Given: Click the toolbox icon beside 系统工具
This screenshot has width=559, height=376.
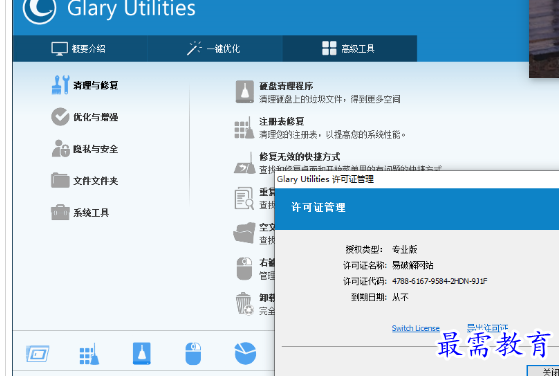Looking at the screenshot, I should coord(60,212).
